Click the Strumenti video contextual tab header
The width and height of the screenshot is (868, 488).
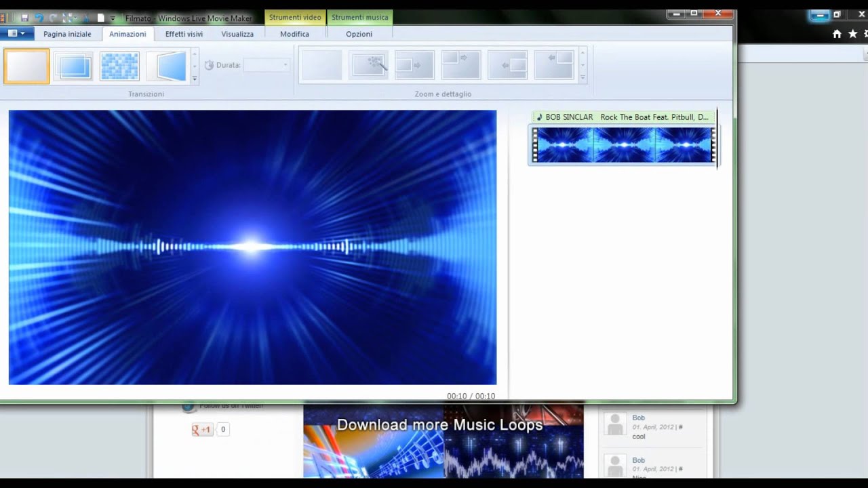coord(295,18)
